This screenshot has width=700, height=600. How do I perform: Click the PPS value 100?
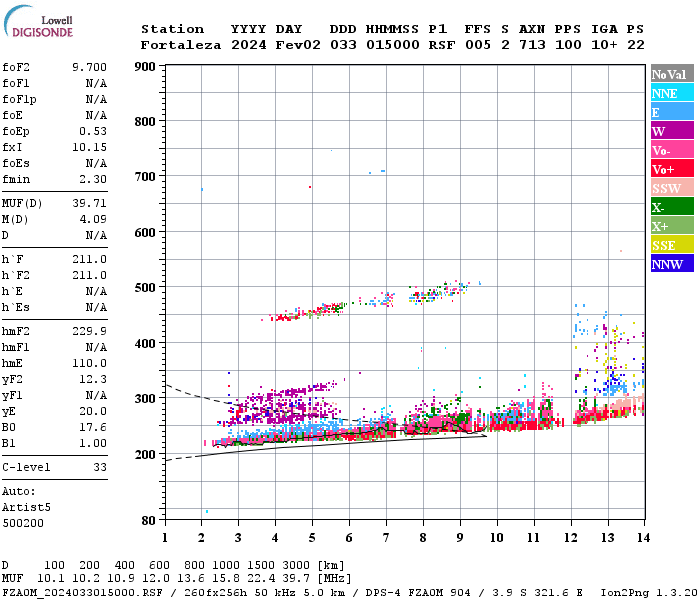click(568, 45)
